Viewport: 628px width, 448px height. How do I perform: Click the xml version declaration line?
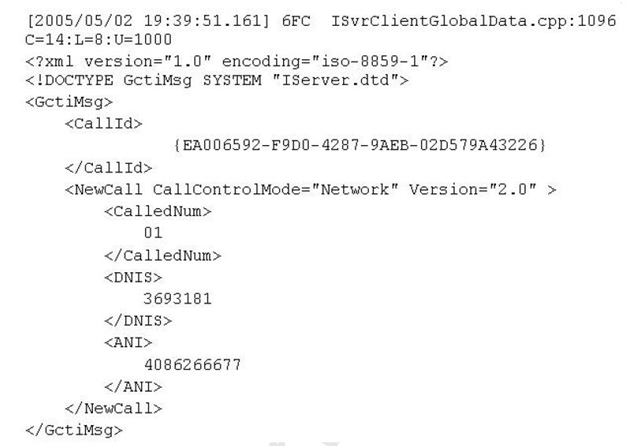(236, 61)
